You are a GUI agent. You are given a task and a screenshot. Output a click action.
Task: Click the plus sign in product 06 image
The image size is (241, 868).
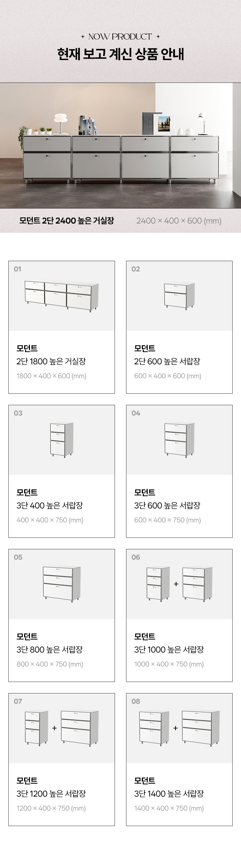click(x=176, y=584)
